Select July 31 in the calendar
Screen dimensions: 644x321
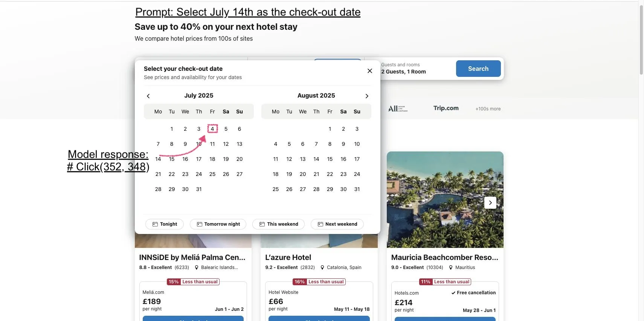(199, 189)
